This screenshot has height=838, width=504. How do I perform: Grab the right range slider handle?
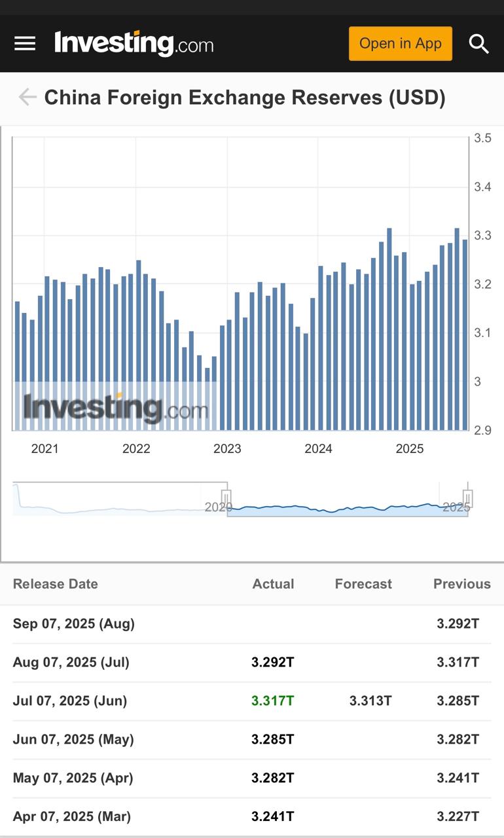[467, 500]
